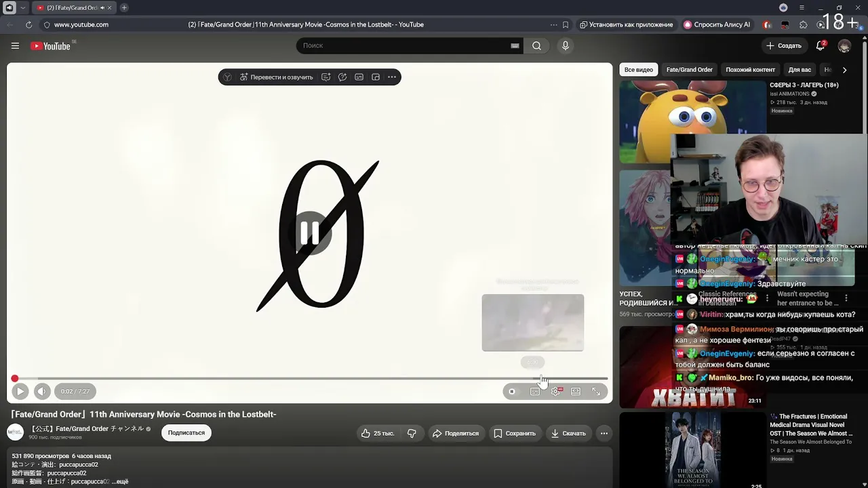868x488 pixels.
Task: Open the browser extensions puzzle icon
Action: (x=804, y=24)
